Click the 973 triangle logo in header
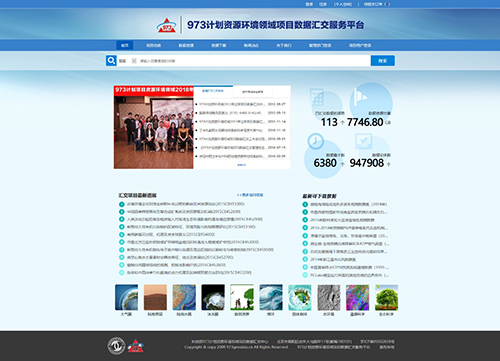 (x=167, y=25)
